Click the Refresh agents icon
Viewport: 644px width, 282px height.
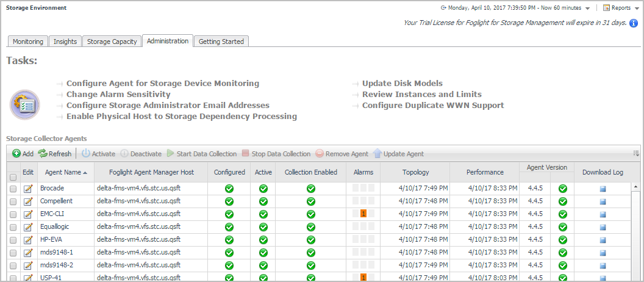43,154
